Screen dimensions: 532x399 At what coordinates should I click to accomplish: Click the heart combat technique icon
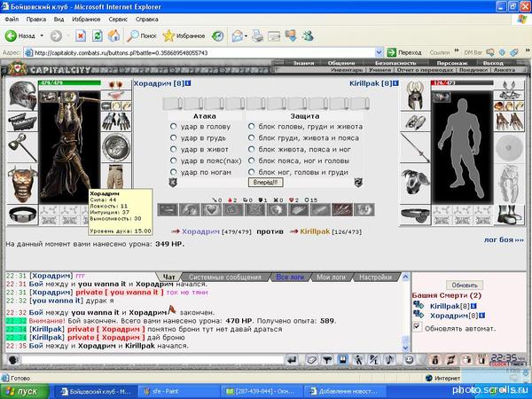[211, 209]
